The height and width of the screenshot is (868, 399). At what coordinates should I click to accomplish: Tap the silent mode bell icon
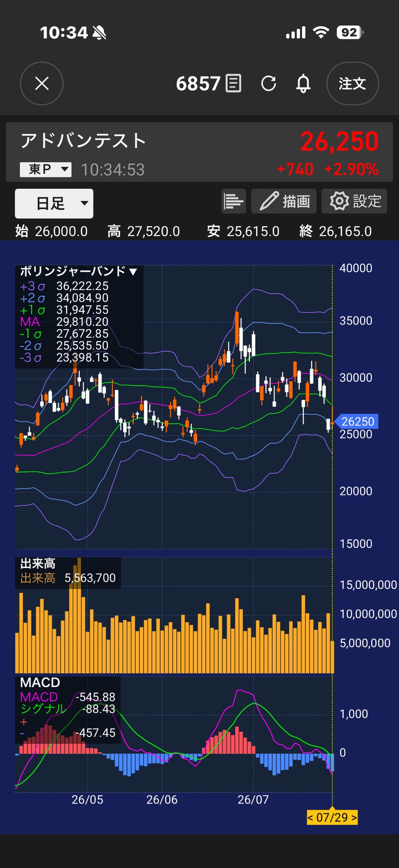click(x=100, y=33)
